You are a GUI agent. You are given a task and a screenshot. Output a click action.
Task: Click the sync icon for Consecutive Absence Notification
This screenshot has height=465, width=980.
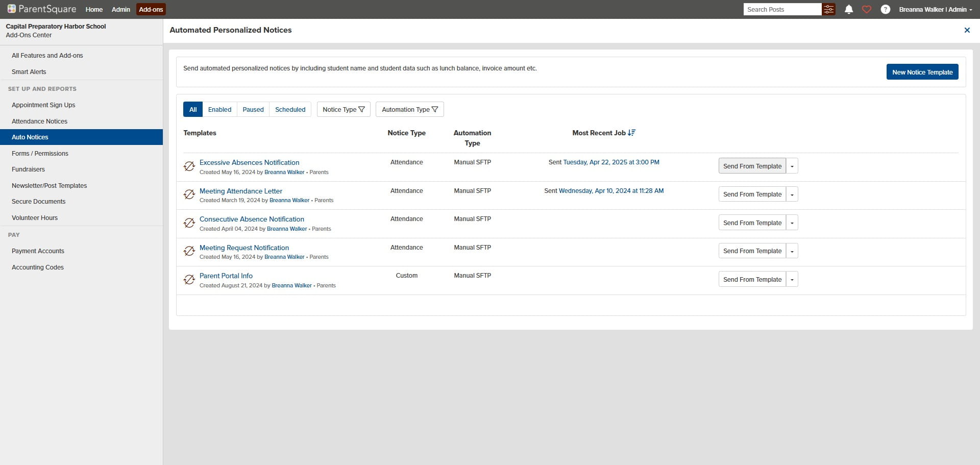click(x=189, y=223)
